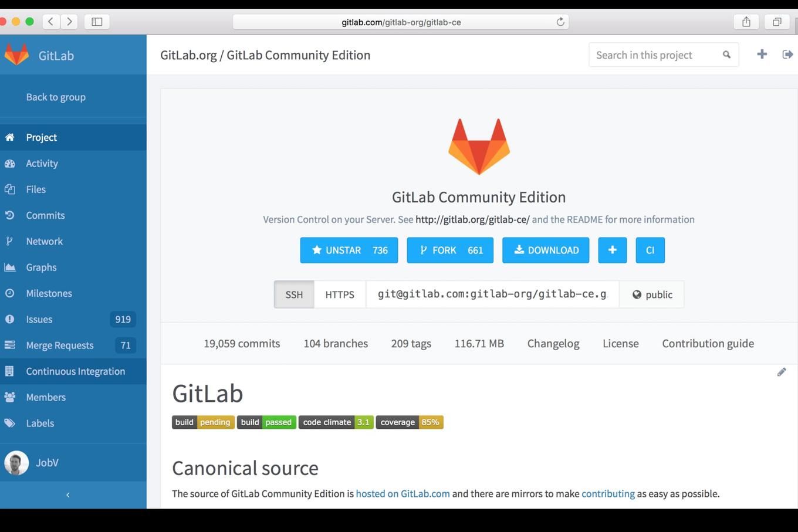Click the FORK button
Screen dimensions: 798x532
(450, 250)
